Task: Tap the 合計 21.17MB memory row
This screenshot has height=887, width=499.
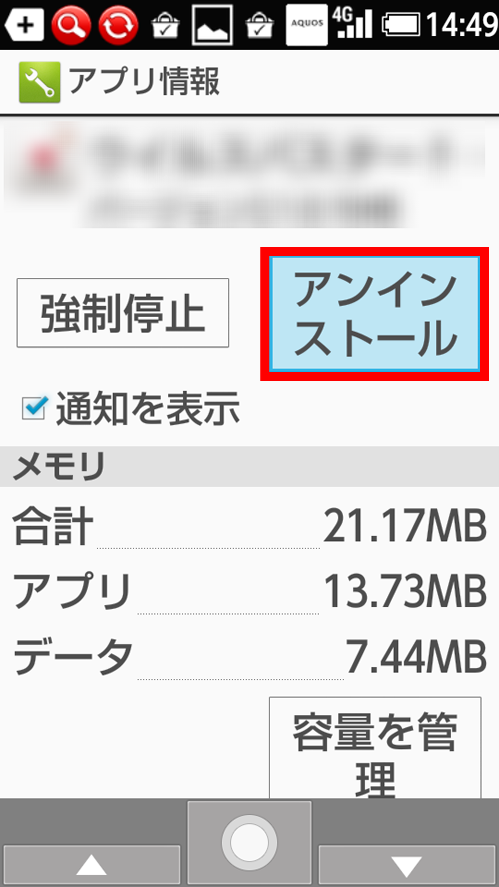Action: pos(250,526)
